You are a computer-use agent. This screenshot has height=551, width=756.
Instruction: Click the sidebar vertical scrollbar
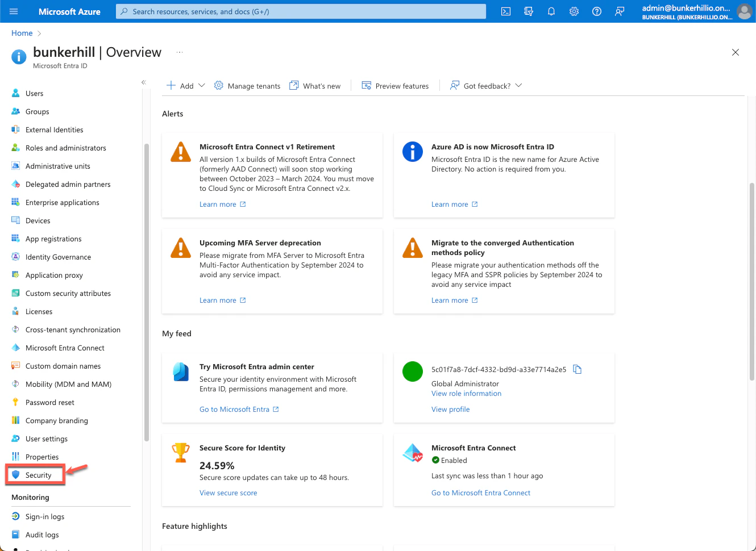147,292
